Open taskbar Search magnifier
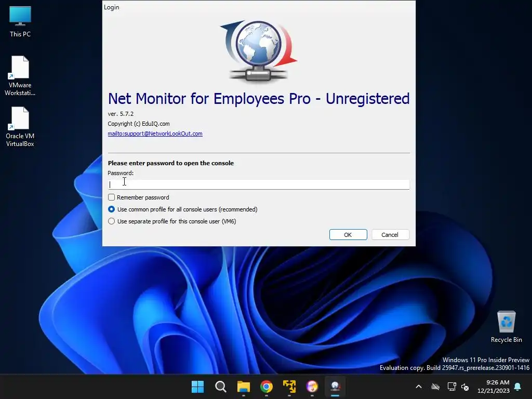Image resolution: width=532 pixels, height=399 pixels. [220, 387]
